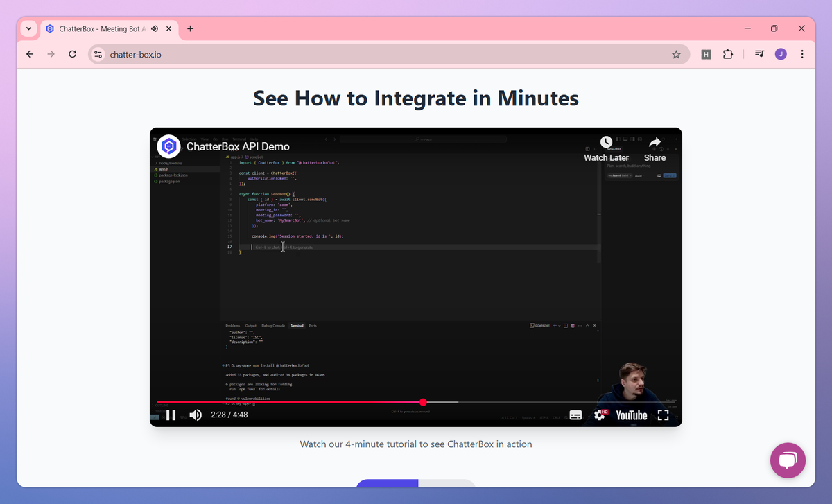The width and height of the screenshot is (832, 504).
Task: Click the "Watch our 4-minute tutorial" caption text
Action: point(416,444)
